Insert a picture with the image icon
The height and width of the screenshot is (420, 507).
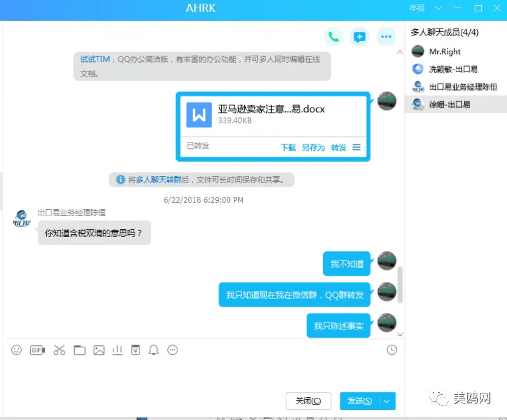99,350
